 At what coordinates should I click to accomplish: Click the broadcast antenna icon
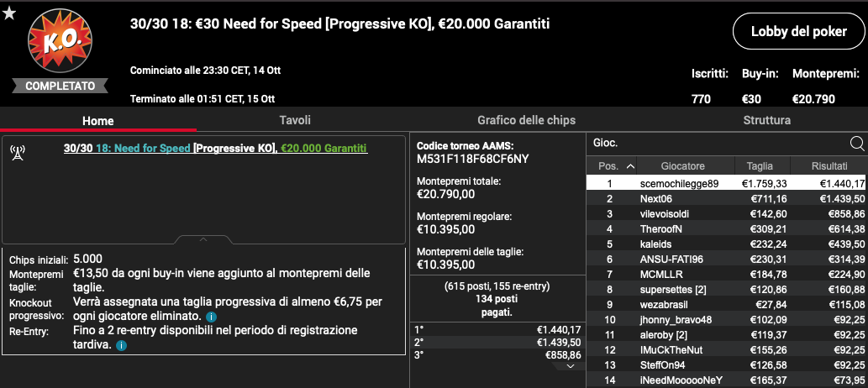[x=17, y=154]
